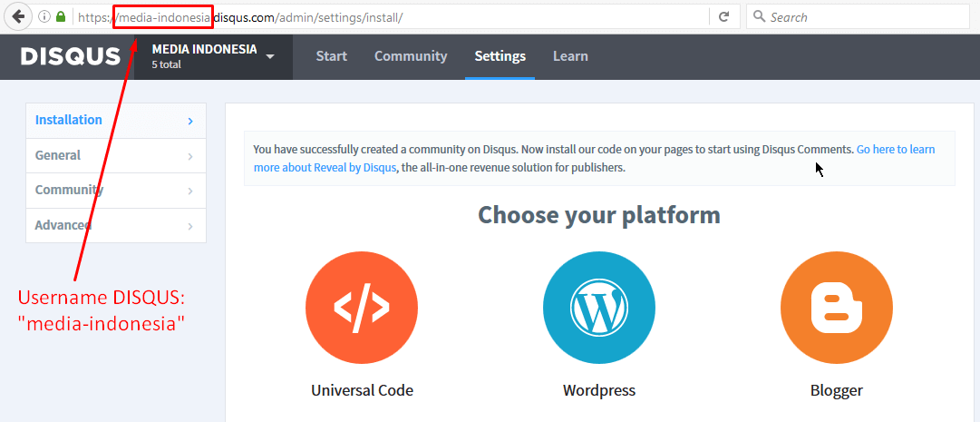Open site information via the info icon

44,17
